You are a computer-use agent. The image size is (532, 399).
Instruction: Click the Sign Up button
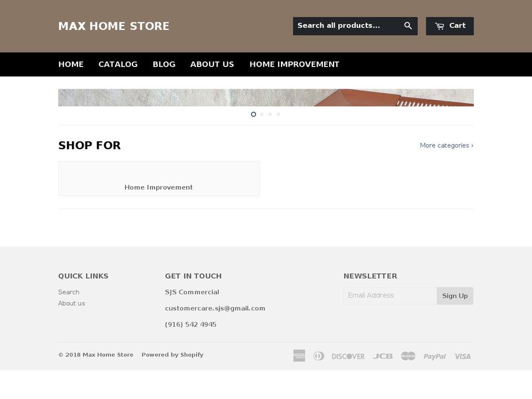click(455, 296)
